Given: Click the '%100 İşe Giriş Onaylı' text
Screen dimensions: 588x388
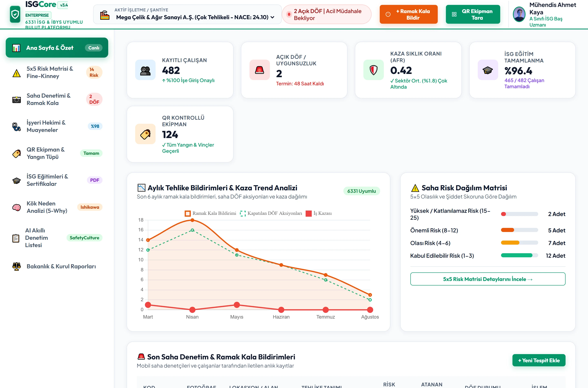Looking at the screenshot, I should point(188,80).
